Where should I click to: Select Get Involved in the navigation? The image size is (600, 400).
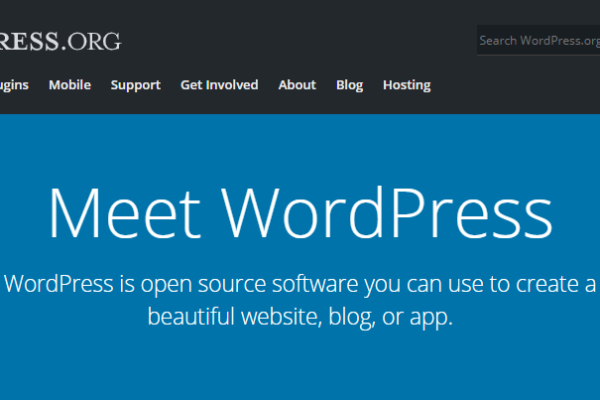pyautogui.click(x=219, y=85)
